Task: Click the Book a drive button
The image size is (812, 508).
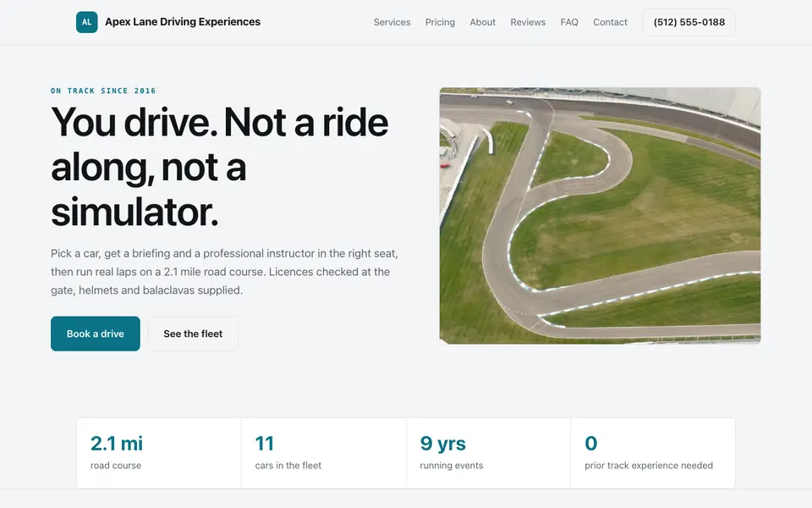Action: 96,334
